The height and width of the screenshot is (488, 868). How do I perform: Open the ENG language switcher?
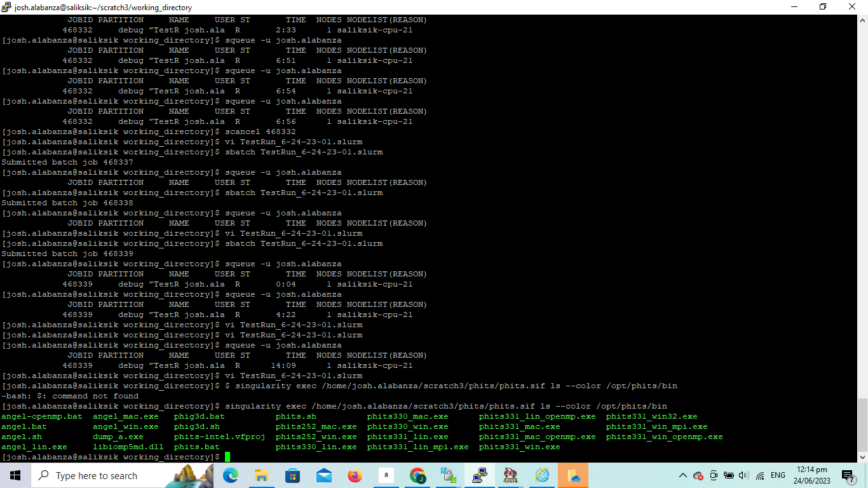pyautogui.click(x=778, y=475)
